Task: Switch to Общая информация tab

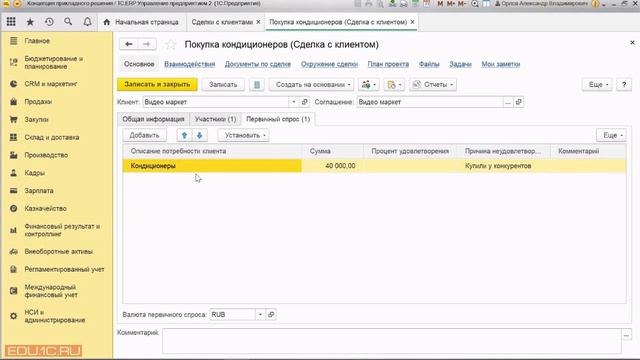Action: tap(153, 119)
